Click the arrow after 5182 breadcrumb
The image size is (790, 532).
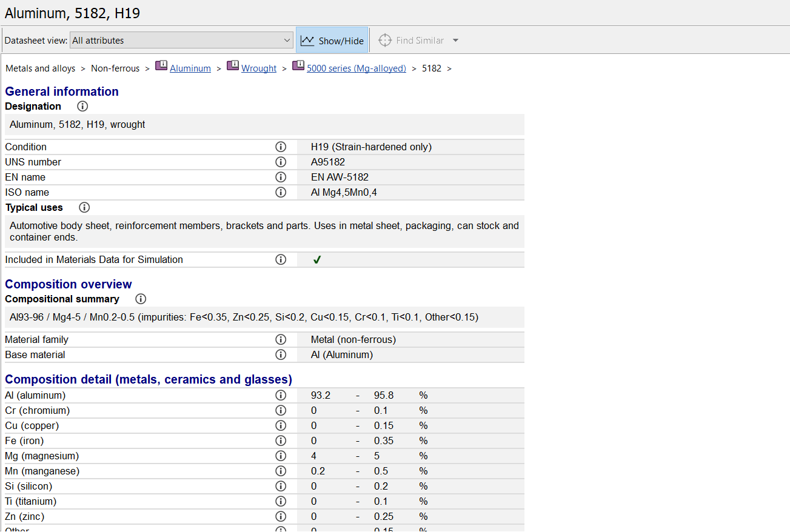[x=449, y=68]
